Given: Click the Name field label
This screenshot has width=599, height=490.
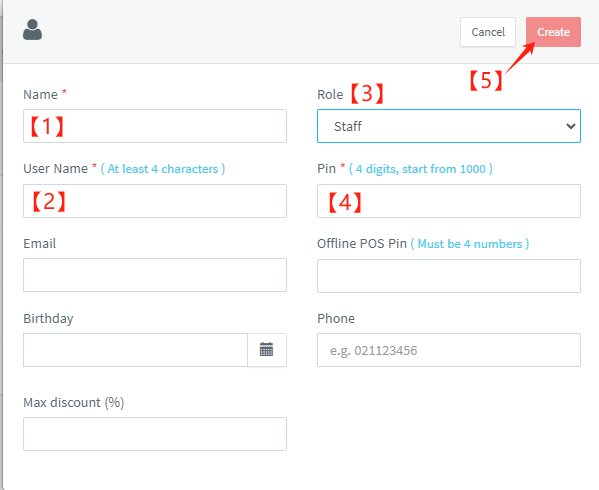Looking at the screenshot, I should (40, 95).
